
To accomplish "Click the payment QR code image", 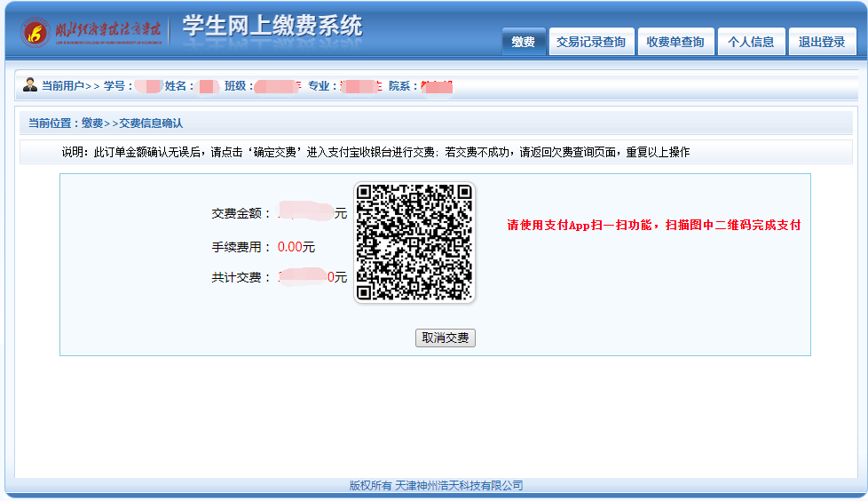I will [x=414, y=243].
